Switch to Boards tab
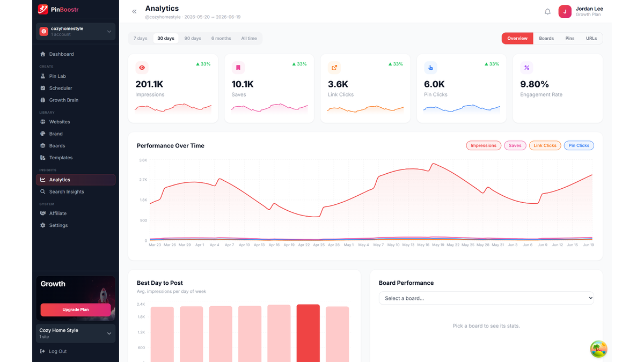Image resolution: width=644 pixels, height=362 pixels. click(546, 39)
